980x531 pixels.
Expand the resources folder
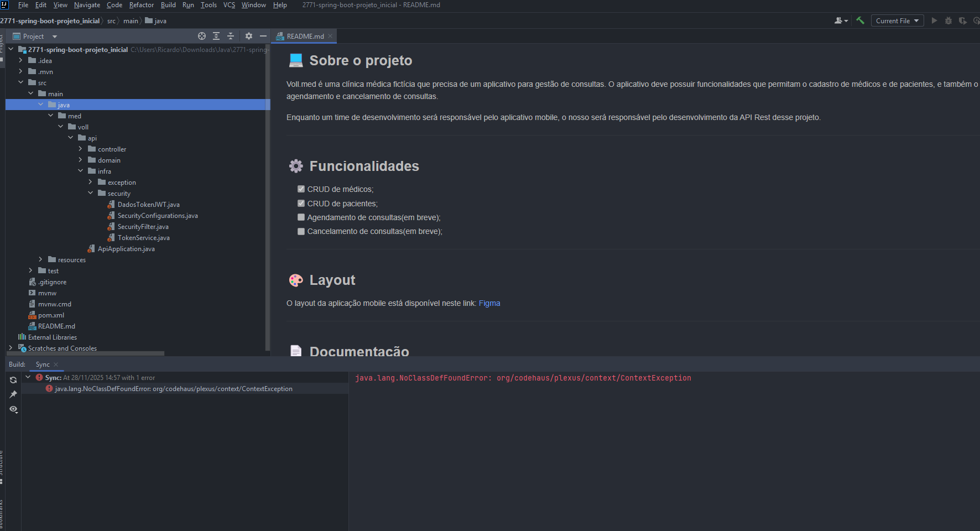pos(40,259)
